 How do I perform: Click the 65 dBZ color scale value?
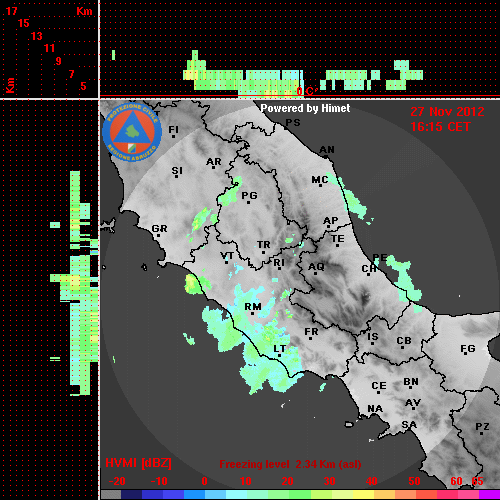477,481
